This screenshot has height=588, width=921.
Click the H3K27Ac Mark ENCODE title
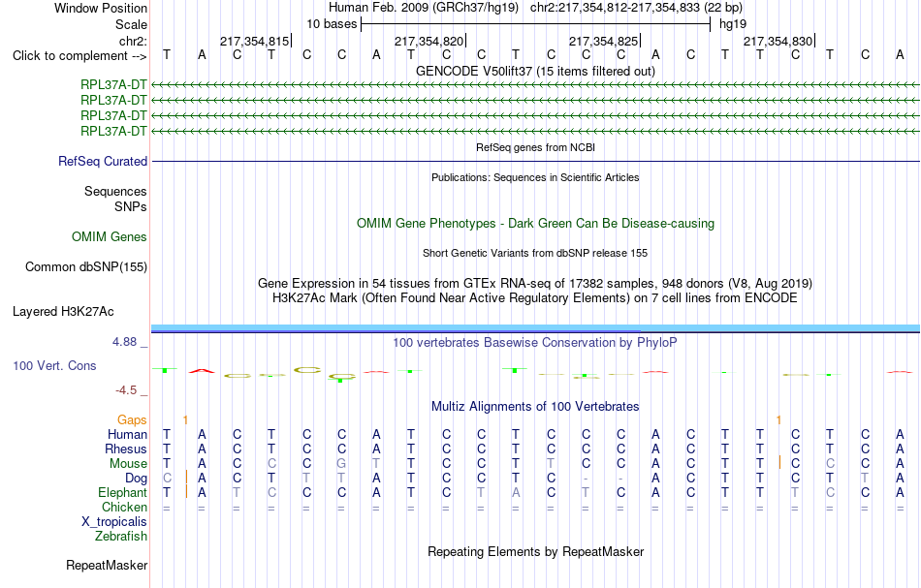[535, 298]
